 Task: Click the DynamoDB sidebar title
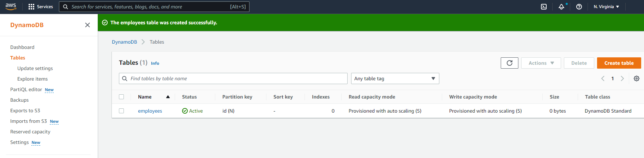(27, 25)
